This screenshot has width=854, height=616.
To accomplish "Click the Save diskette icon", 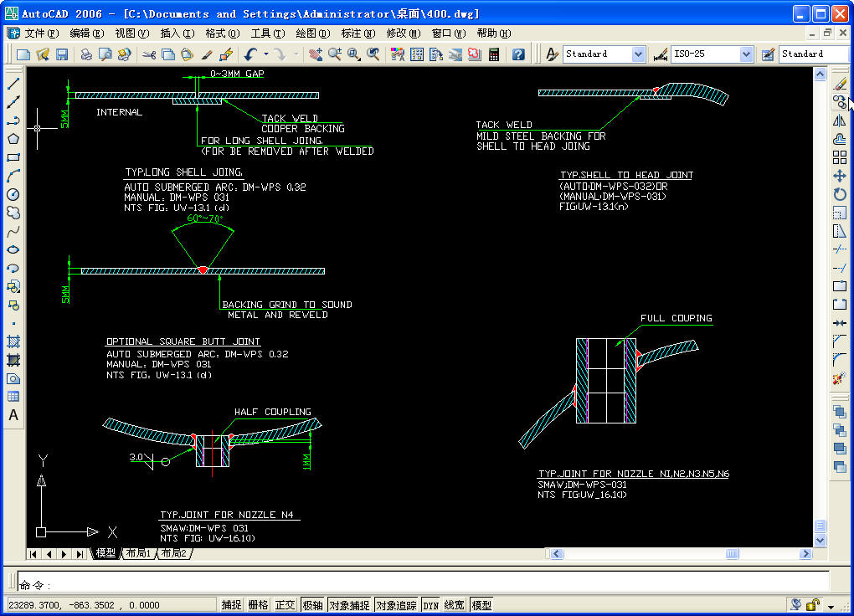I will pyautogui.click(x=62, y=54).
